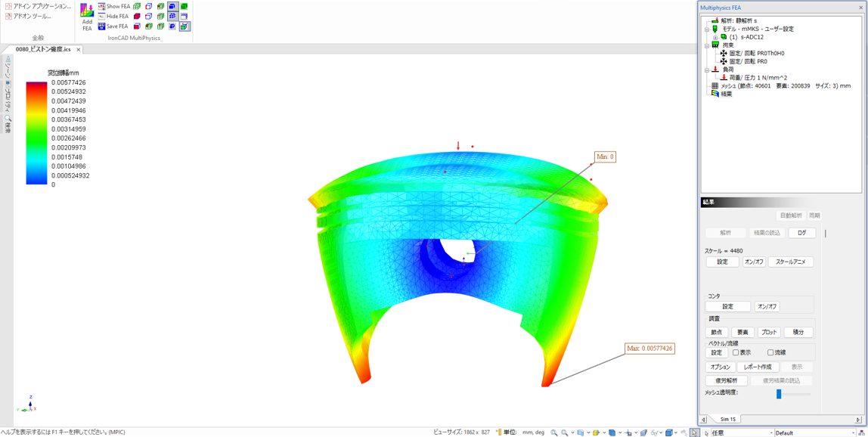Select the Sim 1S tab
This screenshot has height=437, width=868.
coord(727,419)
